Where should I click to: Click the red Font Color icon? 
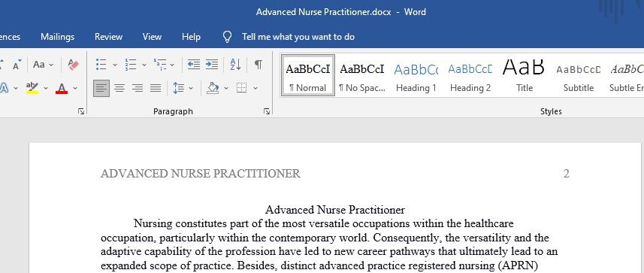62,88
